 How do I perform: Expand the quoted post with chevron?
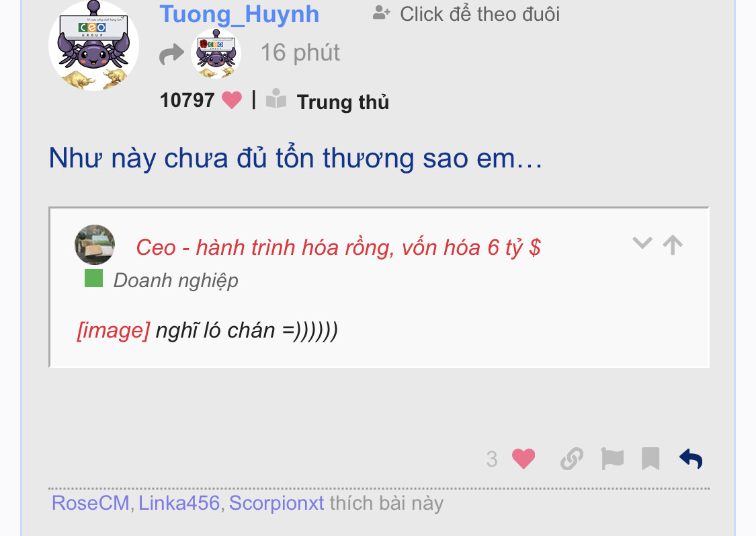tap(642, 243)
